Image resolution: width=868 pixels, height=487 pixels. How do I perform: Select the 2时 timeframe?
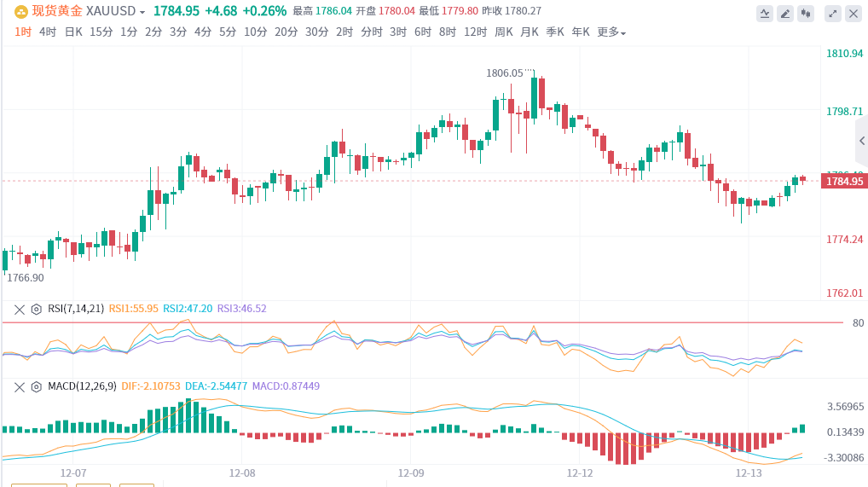[344, 32]
